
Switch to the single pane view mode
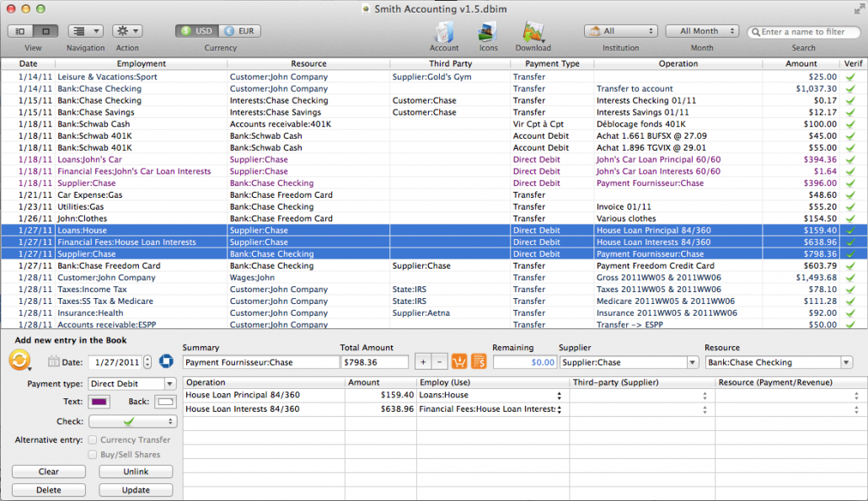click(x=46, y=31)
